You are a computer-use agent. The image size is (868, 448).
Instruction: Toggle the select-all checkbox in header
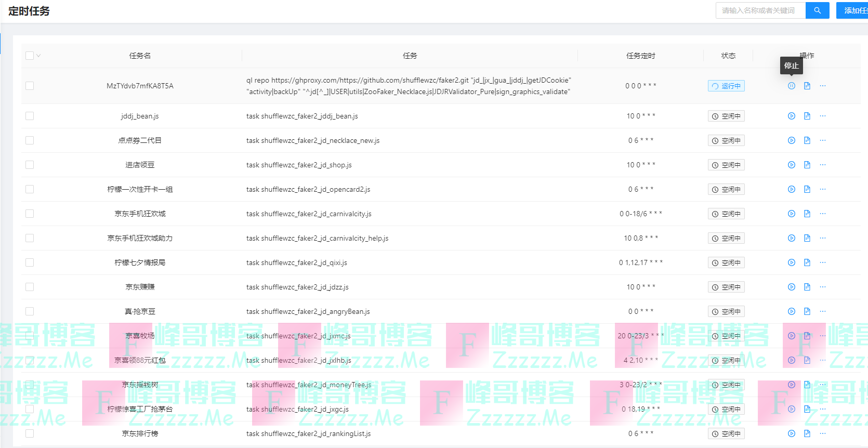pos(30,56)
